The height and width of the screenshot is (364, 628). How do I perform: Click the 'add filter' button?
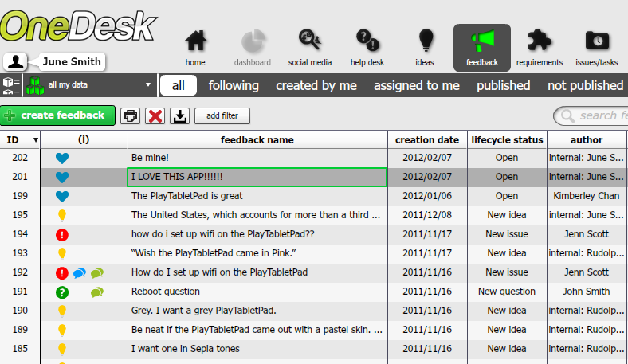point(222,116)
